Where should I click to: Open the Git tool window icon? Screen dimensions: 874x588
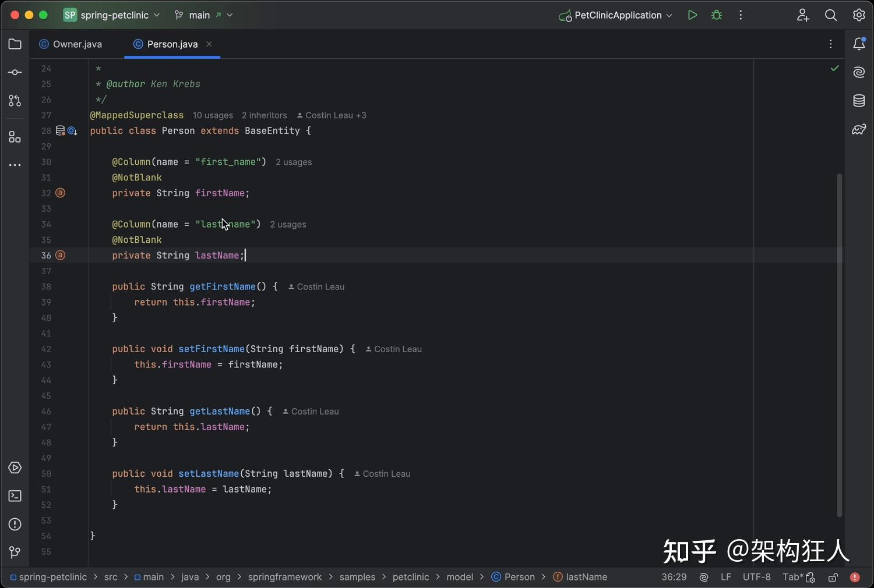click(15, 552)
